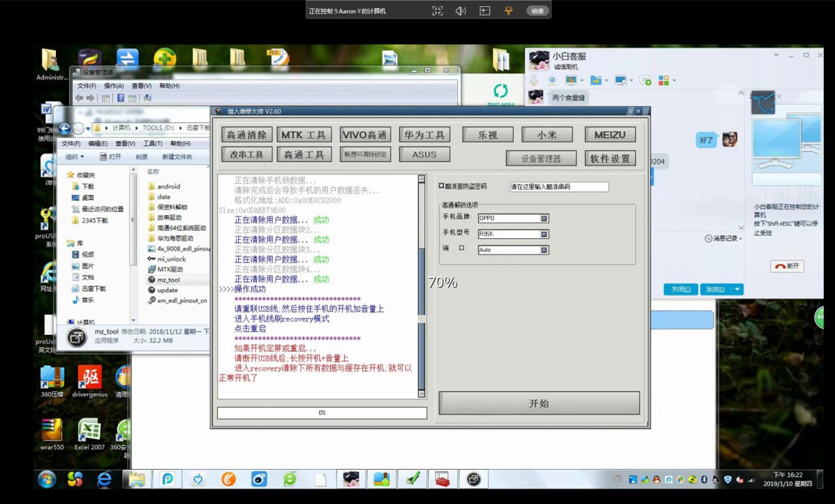Click the 断开 disconnect button
Viewport: 835px width, 504px height.
[x=787, y=266]
